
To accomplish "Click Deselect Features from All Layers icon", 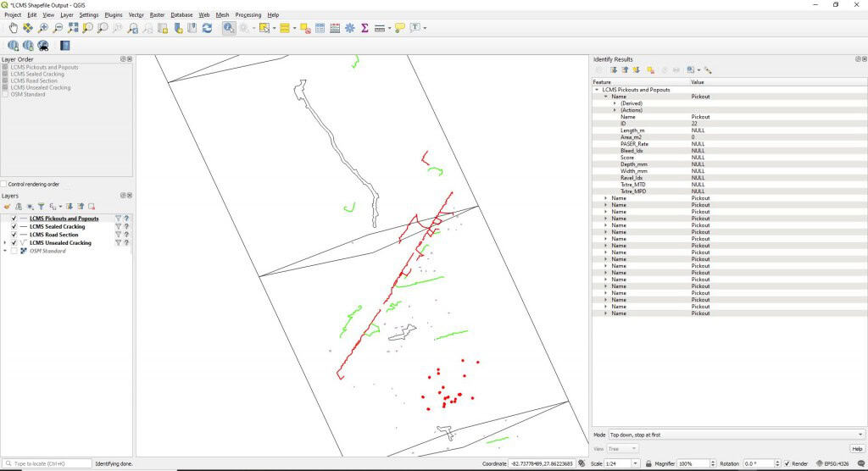I will coord(305,28).
